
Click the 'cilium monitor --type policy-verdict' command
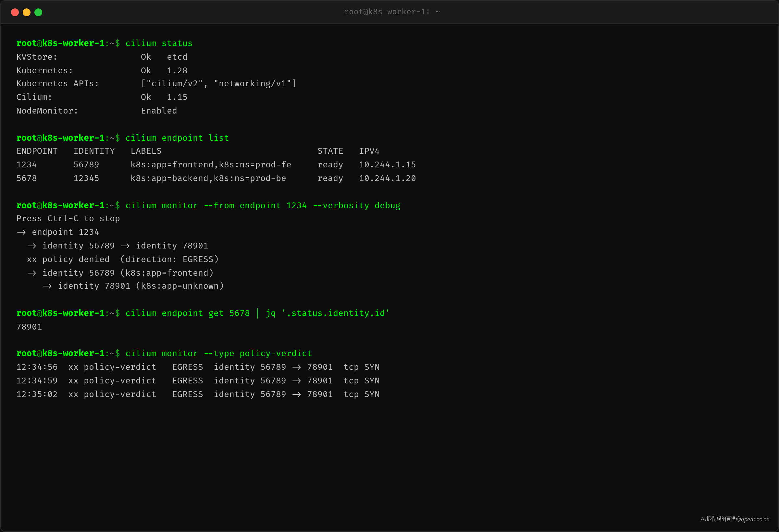point(218,354)
